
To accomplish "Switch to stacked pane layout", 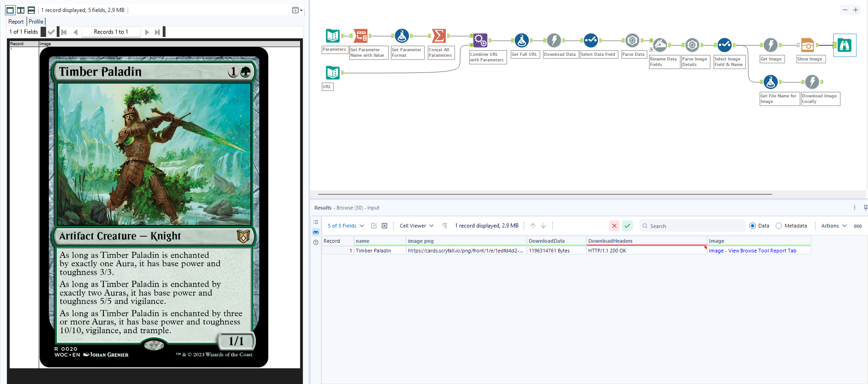I will 31,10.
